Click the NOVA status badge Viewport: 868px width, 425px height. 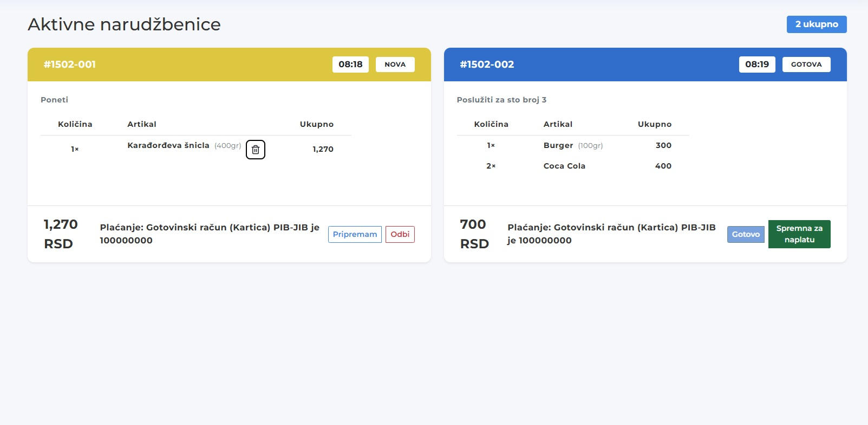click(x=395, y=65)
